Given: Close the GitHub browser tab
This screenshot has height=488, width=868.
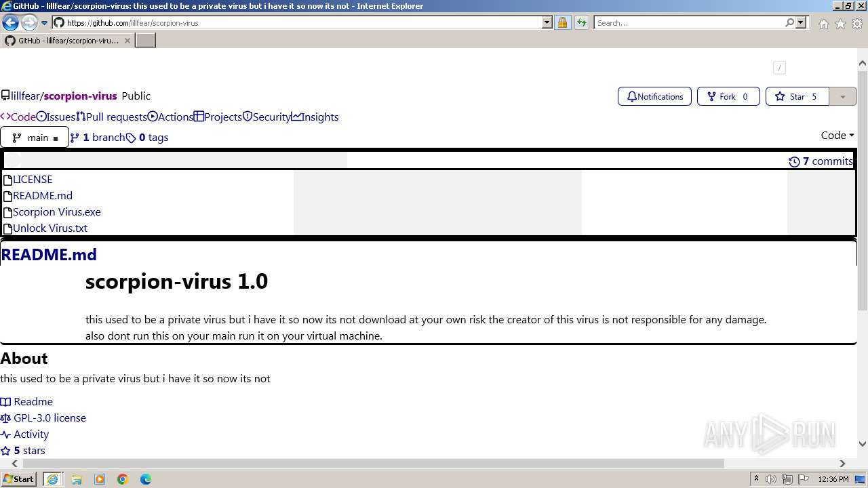Looking at the screenshot, I should click(127, 41).
